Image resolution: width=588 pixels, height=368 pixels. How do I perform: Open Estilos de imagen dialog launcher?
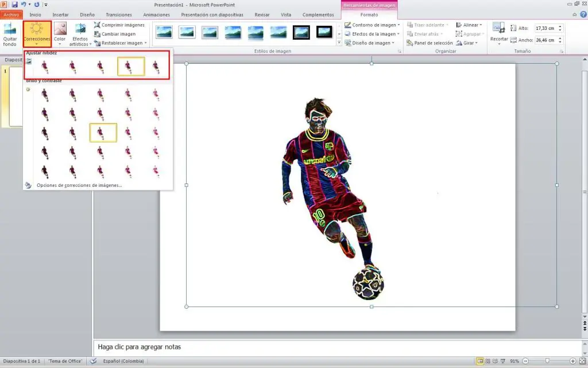(400, 51)
